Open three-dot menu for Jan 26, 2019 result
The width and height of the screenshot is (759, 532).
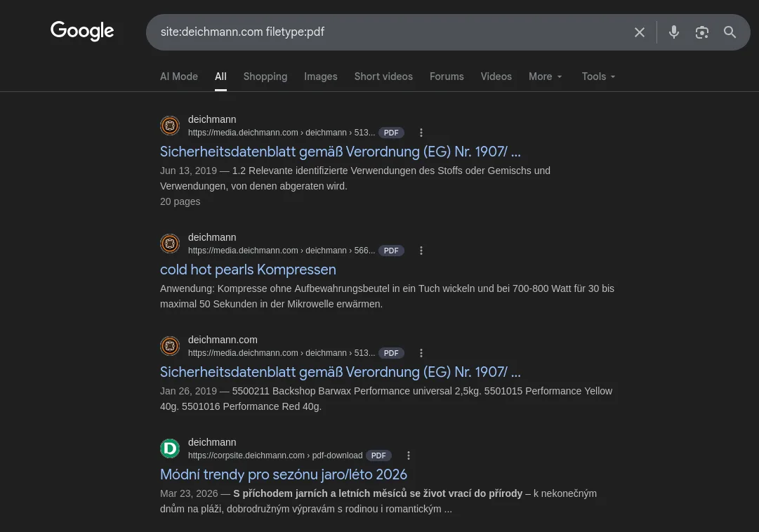[x=421, y=353]
